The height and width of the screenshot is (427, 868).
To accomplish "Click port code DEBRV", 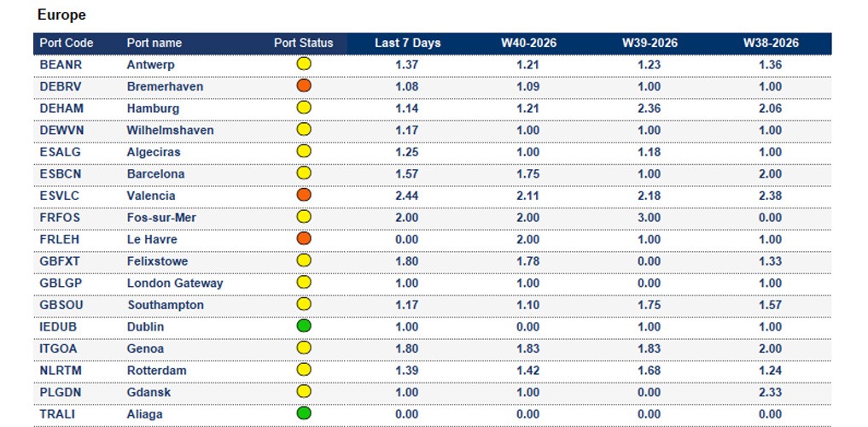I will 61,86.
